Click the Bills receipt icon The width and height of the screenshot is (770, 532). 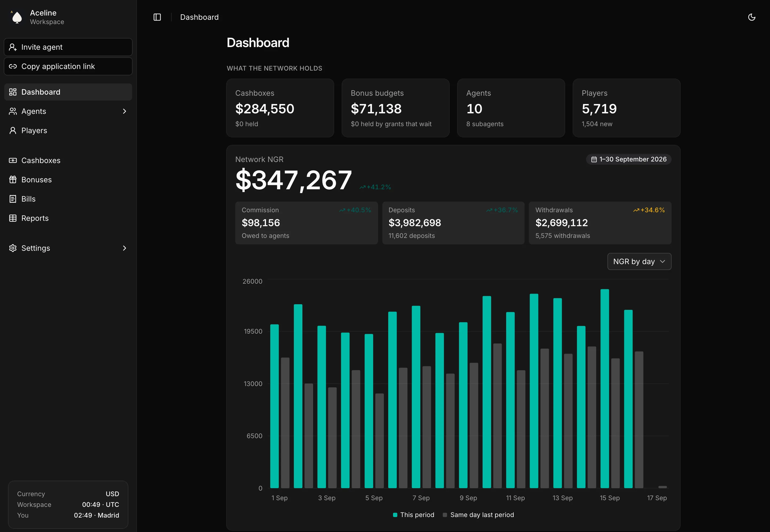(x=13, y=199)
